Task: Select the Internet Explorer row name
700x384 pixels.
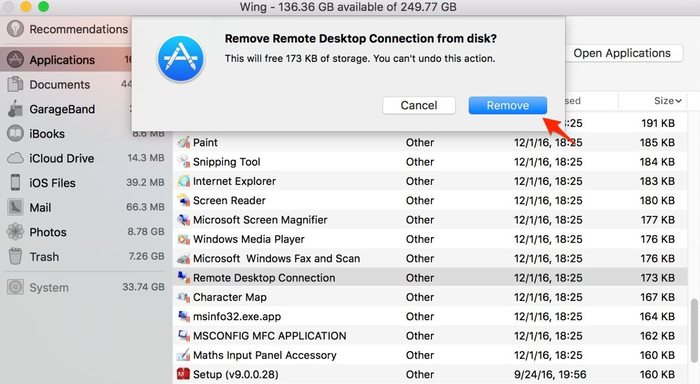Action: click(x=234, y=181)
